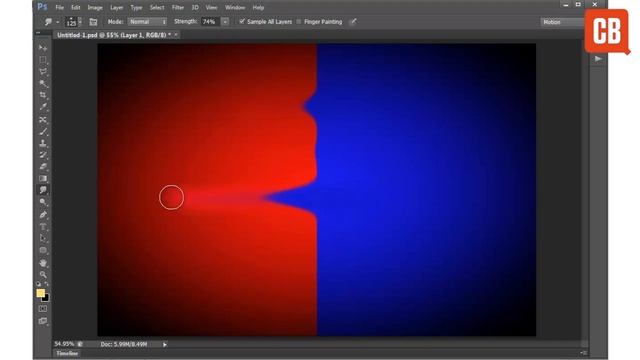Click the yellow foreground color swatch
The image size is (640, 360).
click(40, 292)
